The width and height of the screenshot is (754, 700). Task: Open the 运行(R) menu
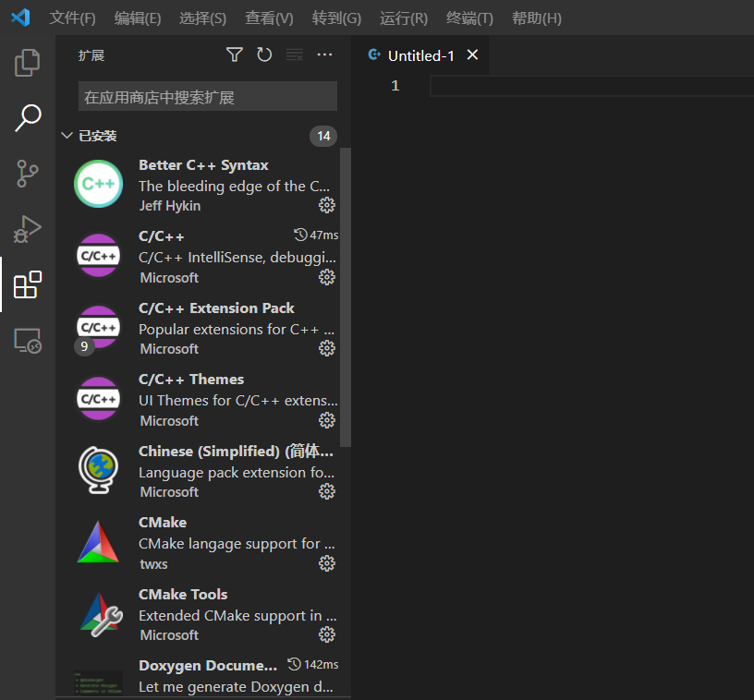click(404, 18)
